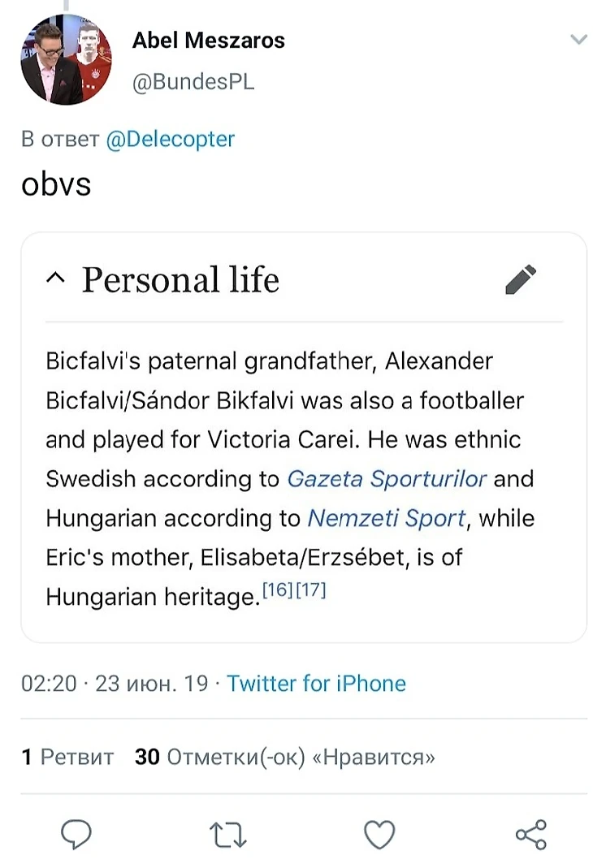Tap the retweet arrows icon
Screen dimensions: 593x868
click(227, 834)
